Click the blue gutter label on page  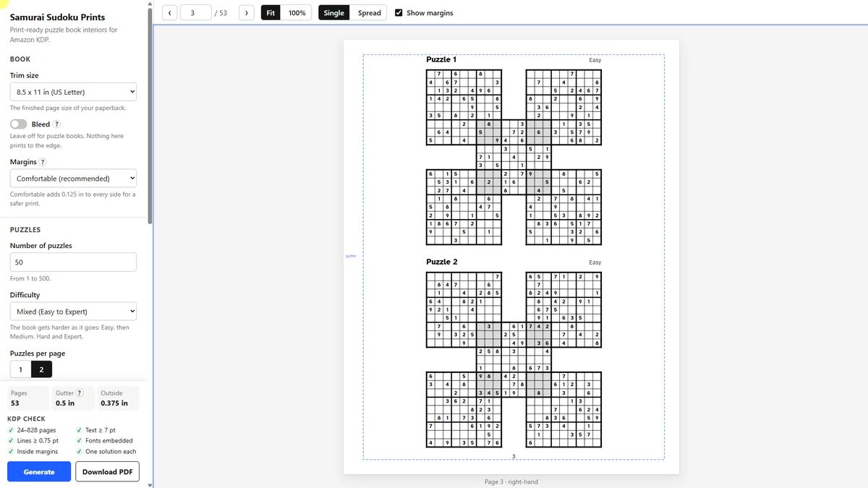click(x=352, y=256)
